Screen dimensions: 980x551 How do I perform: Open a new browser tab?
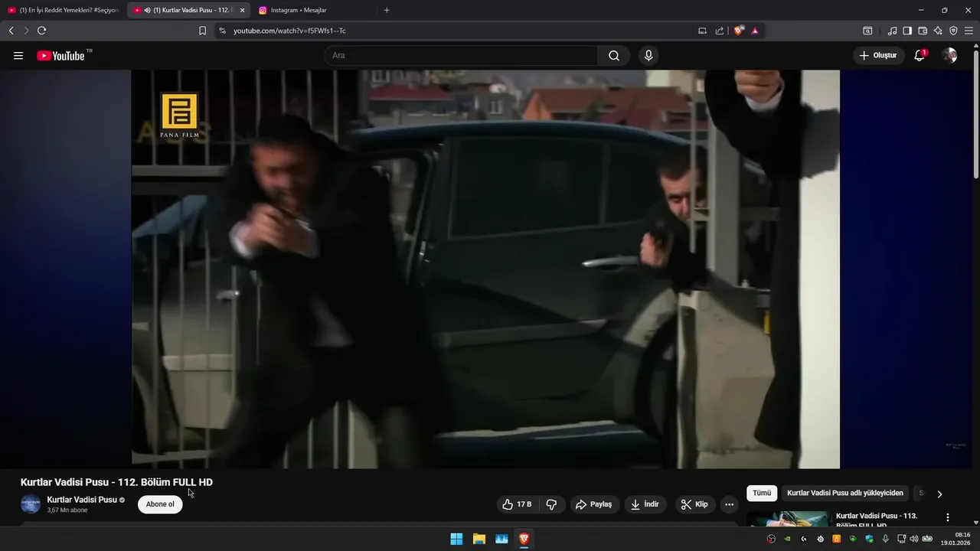(387, 10)
